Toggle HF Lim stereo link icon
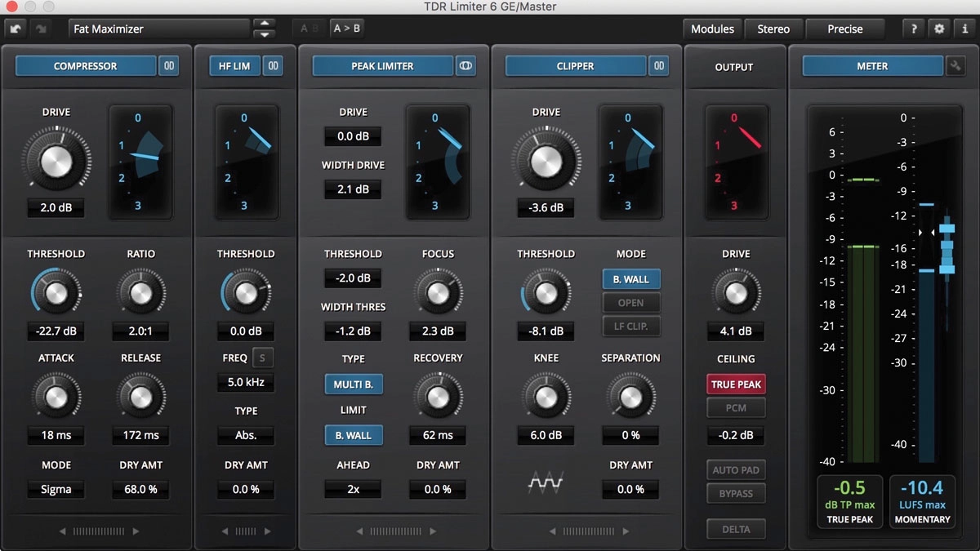This screenshot has width=980, height=551. (272, 66)
